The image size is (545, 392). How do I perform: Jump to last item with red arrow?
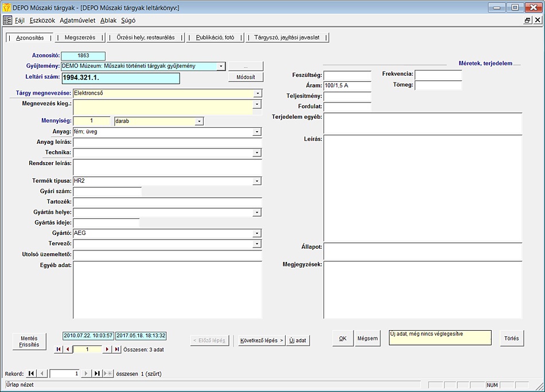coord(116,349)
